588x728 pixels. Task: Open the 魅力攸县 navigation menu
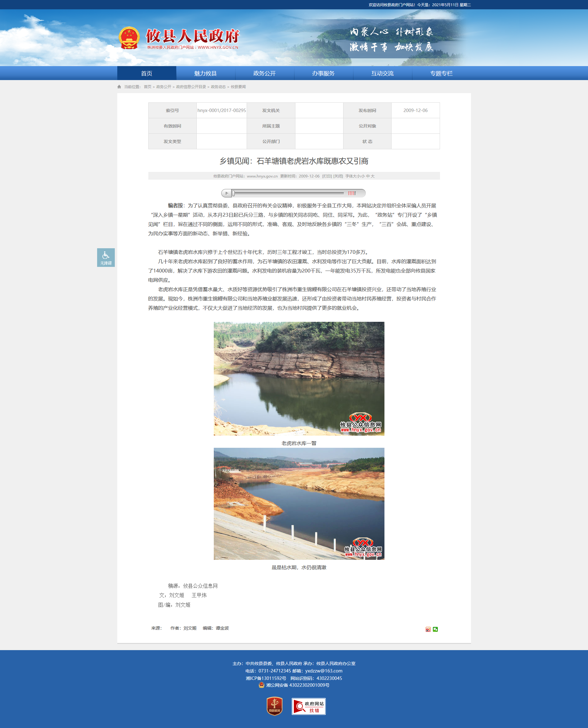[205, 74]
